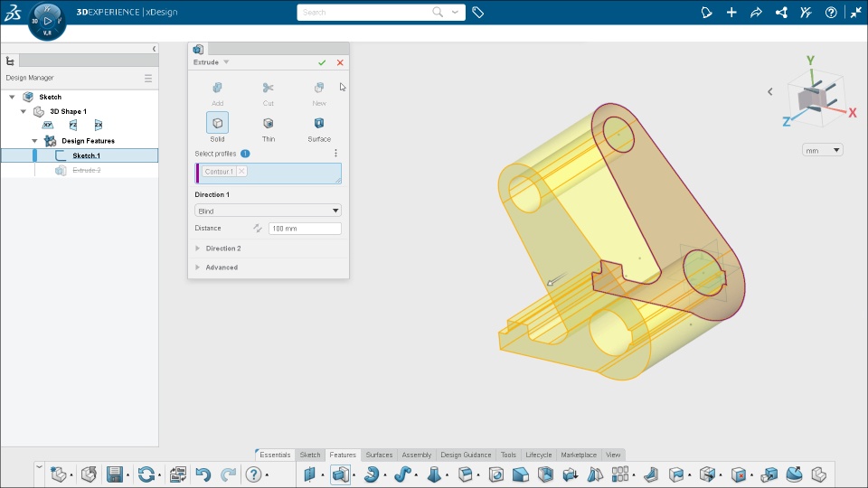Switch to the Sketch tab
This screenshot has height=488, width=868.
310,455
